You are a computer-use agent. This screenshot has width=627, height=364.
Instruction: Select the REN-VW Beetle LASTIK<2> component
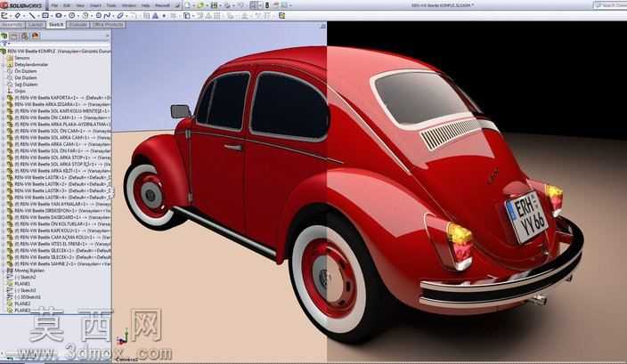(x=62, y=184)
